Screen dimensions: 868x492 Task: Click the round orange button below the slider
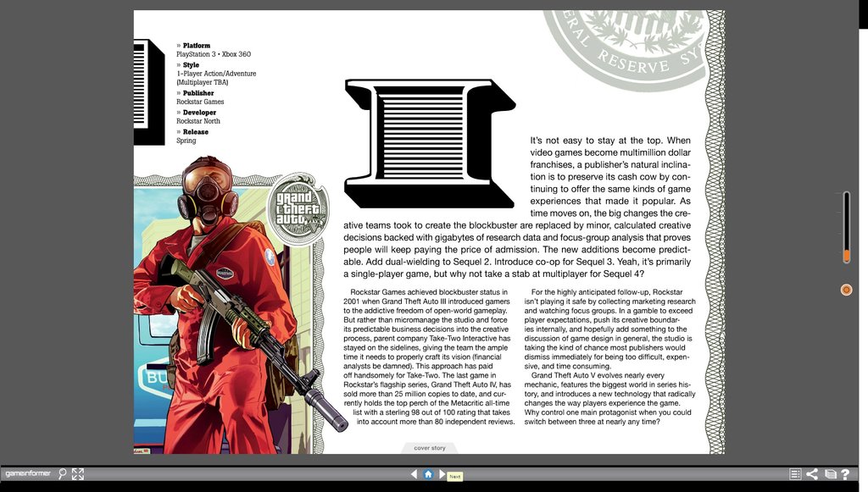point(846,290)
